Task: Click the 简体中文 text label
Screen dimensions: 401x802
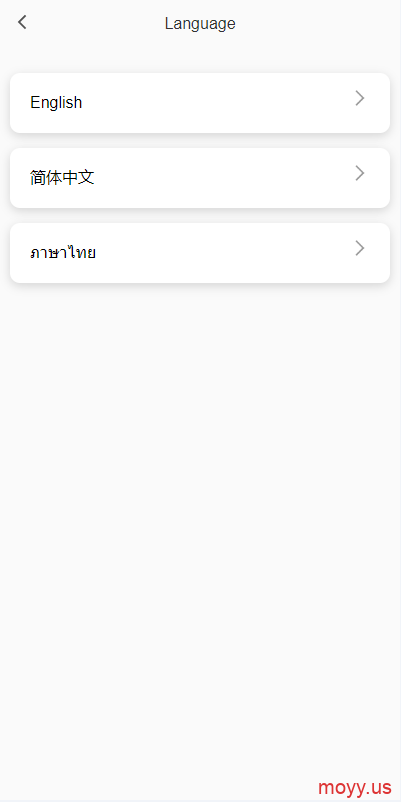Action: pyautogui.click(x=62, y=177)
